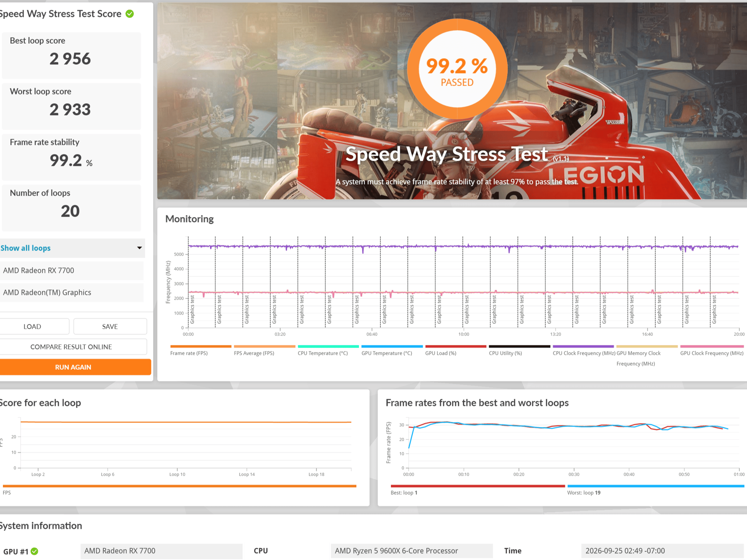Click the 99.2 % PASSED result circle

457,69
